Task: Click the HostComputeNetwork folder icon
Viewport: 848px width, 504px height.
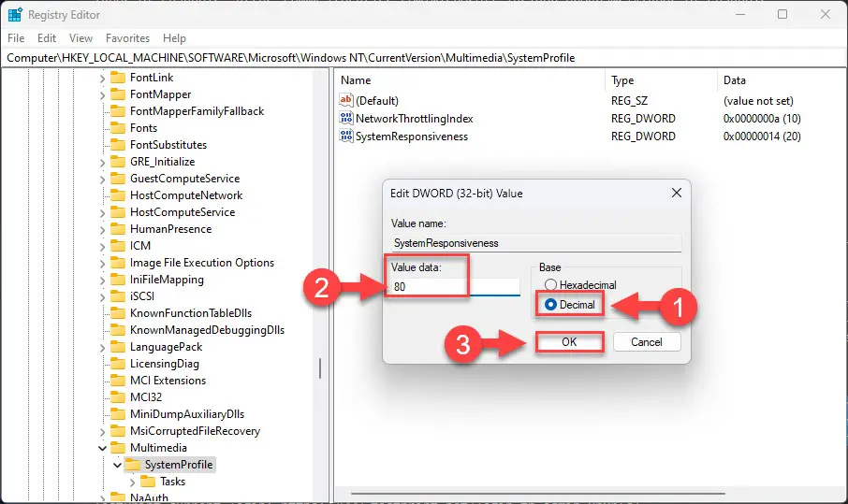Action: tap(117, 195)
